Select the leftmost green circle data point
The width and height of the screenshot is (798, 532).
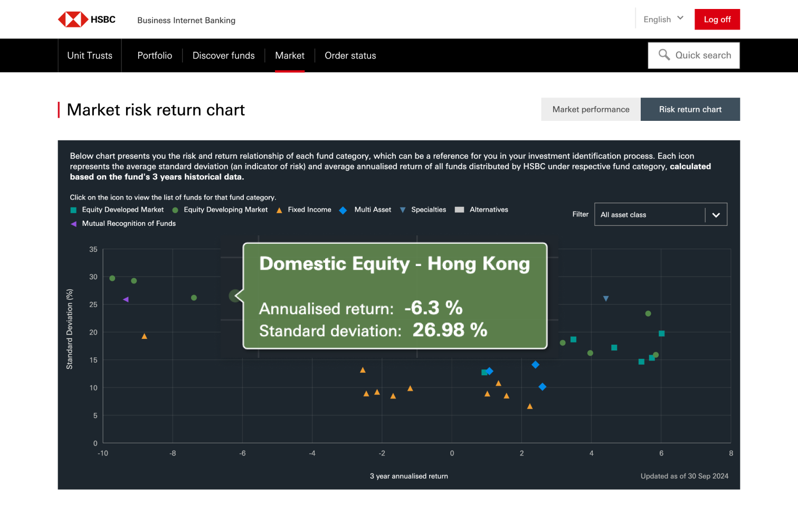tap(112, 278)
